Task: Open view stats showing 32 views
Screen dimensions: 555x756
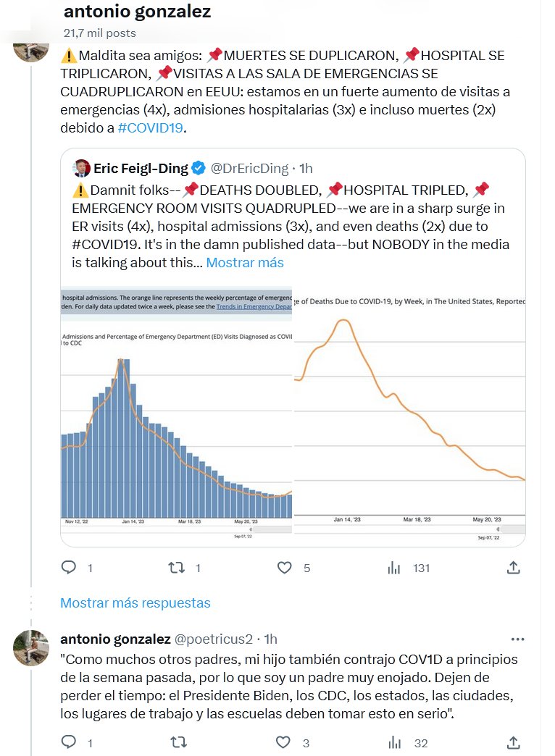Action: tap(394, 742)
